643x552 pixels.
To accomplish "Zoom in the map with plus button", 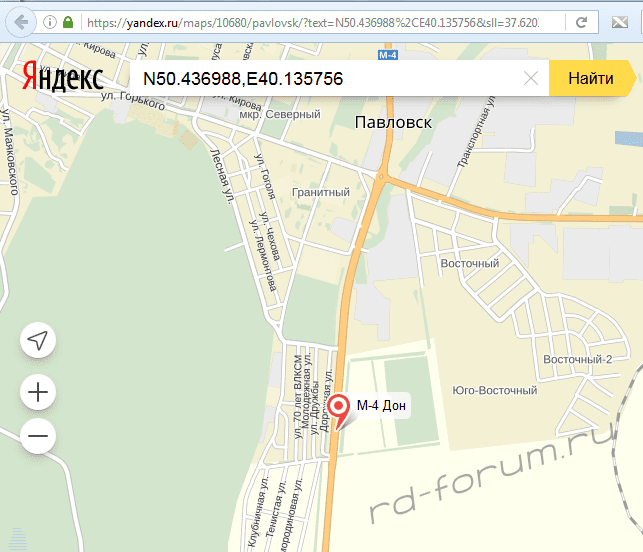I will [x=38, y=392].
